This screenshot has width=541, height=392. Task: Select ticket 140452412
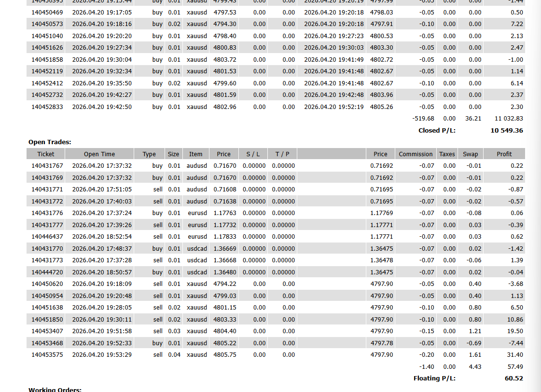click(47, 83)
